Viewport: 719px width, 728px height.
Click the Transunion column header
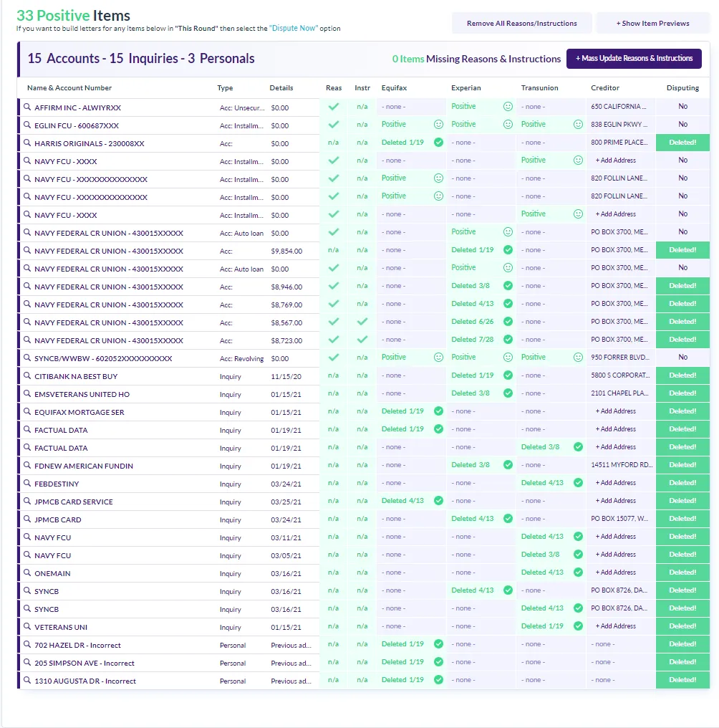tap(540, 87)
